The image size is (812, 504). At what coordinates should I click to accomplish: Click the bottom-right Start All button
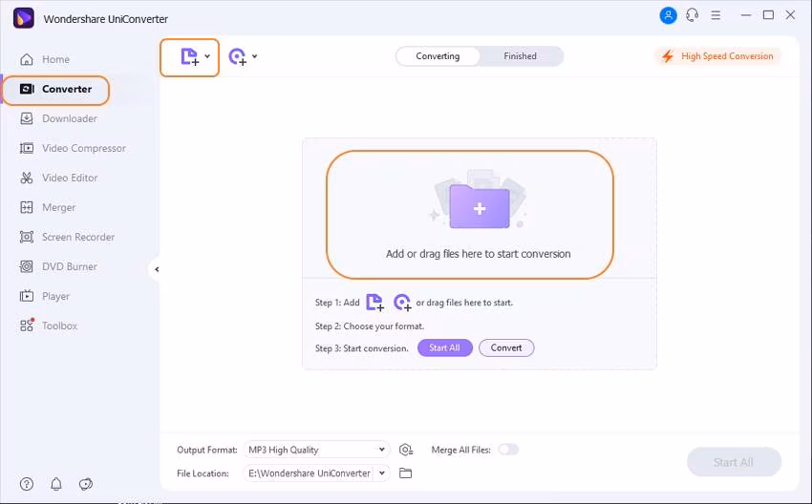point(734,462)
